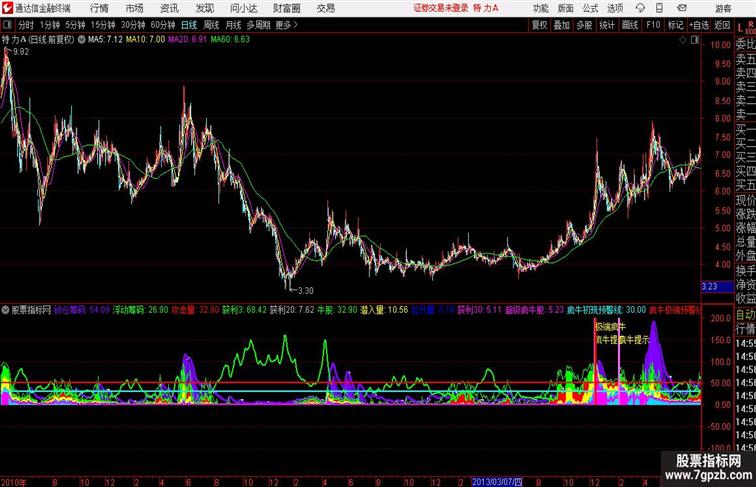Open the 发现 menu
756x487 pixels.
[204, 8]
